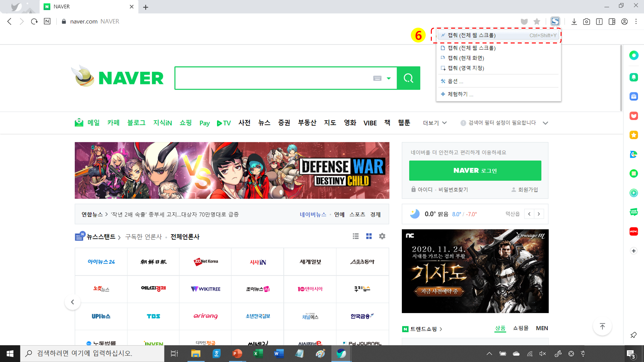The width and height of the screenshot is (644, 362).
Task: Expand the search filter notice chevron
Action: click(x=545, y=123)
